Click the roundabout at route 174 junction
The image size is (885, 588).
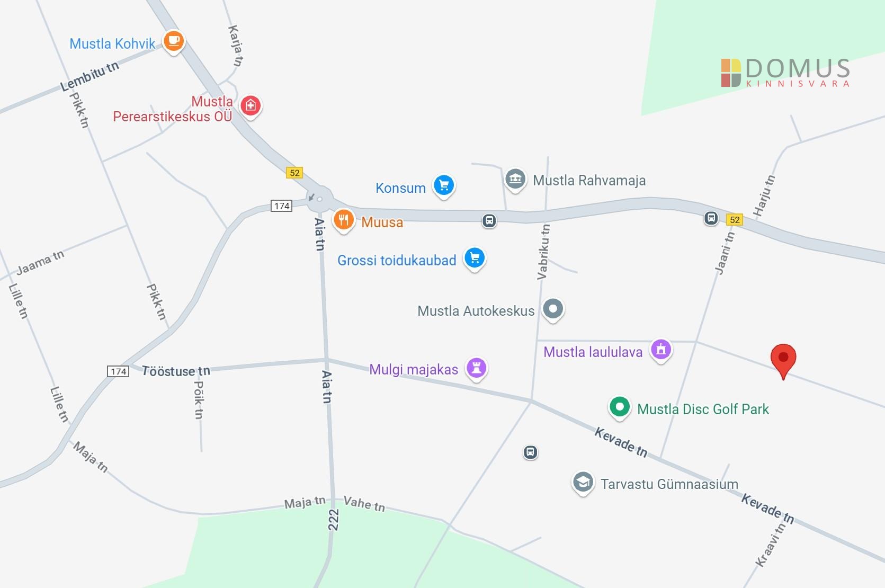320,199
